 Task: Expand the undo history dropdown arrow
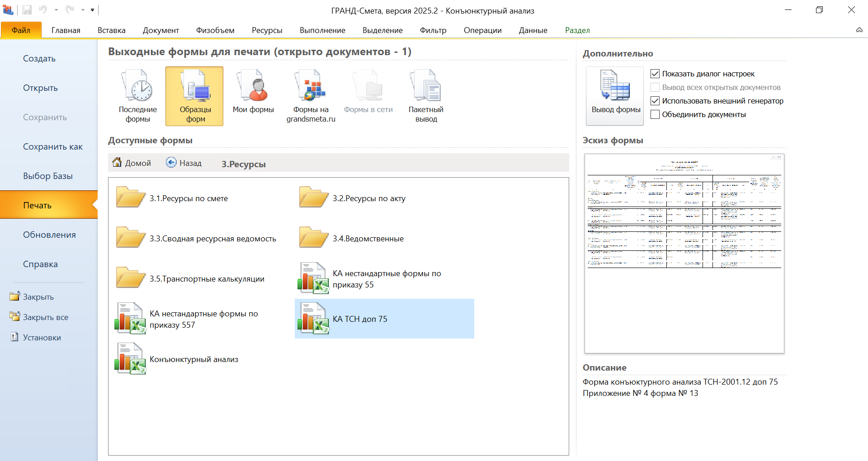56,10
